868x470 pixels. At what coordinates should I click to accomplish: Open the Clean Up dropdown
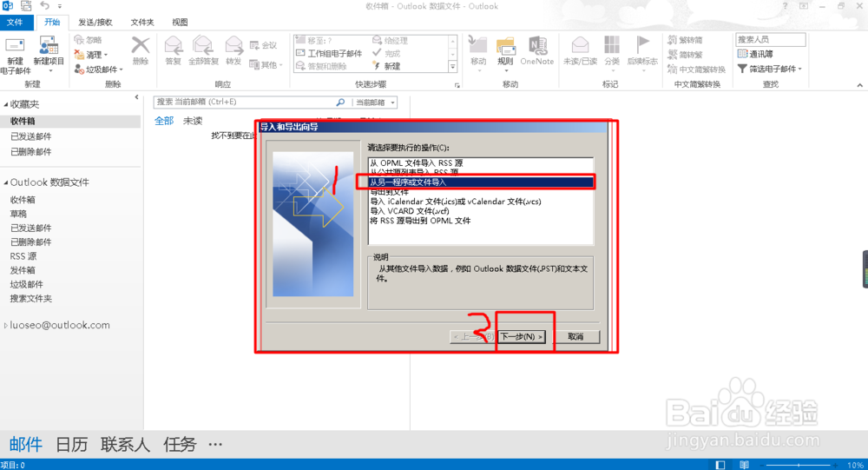tap(91, 55)
